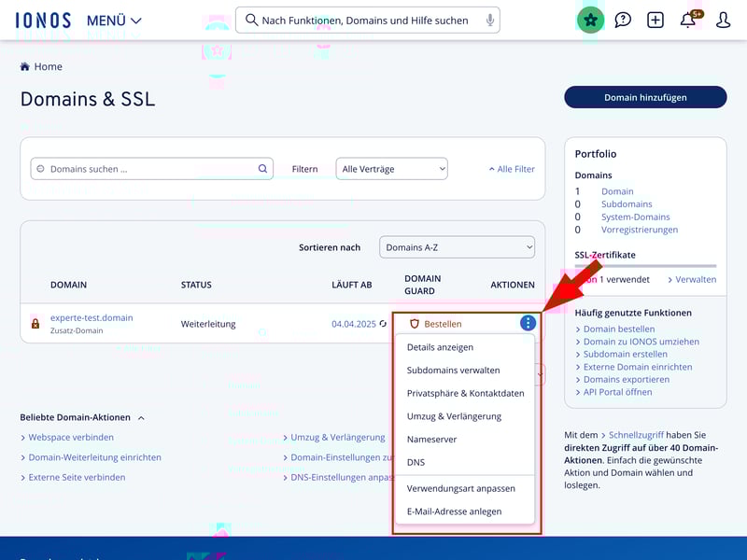Click the magnifier icon in domain search

[x=263, y=169]
